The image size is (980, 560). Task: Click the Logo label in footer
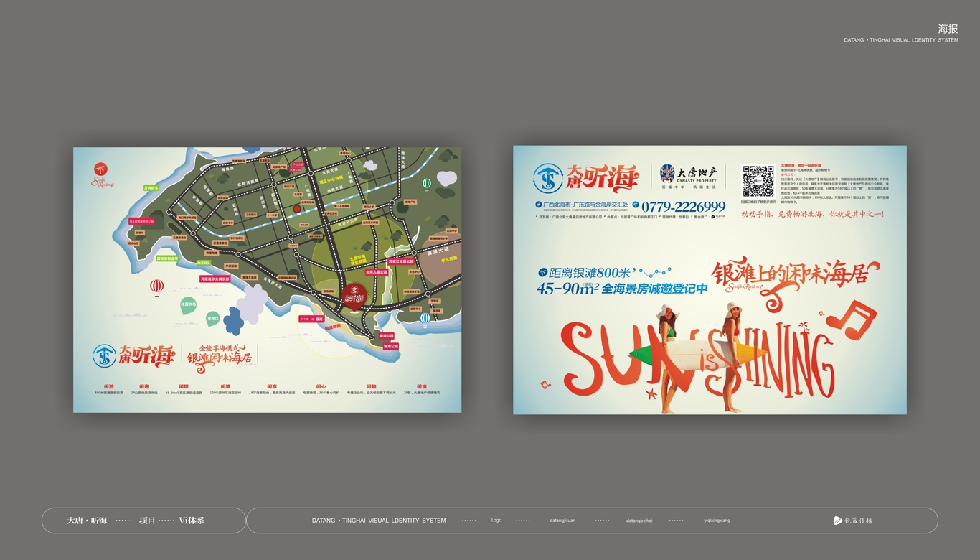[x=496, y=521]
